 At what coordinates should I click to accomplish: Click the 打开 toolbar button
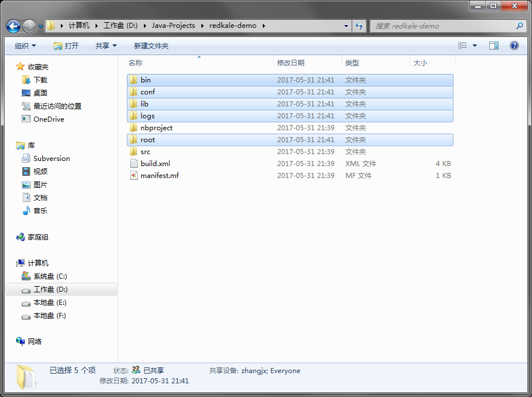[66, 46]
